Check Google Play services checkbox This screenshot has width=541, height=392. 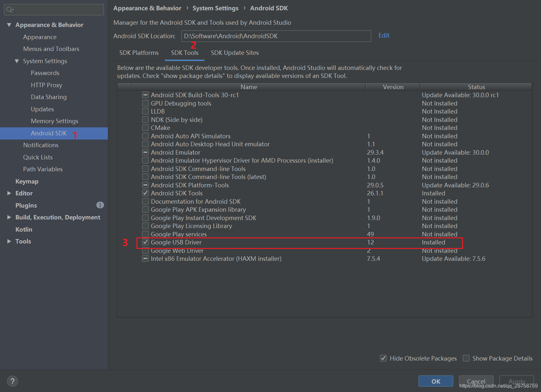pos(145,234)
